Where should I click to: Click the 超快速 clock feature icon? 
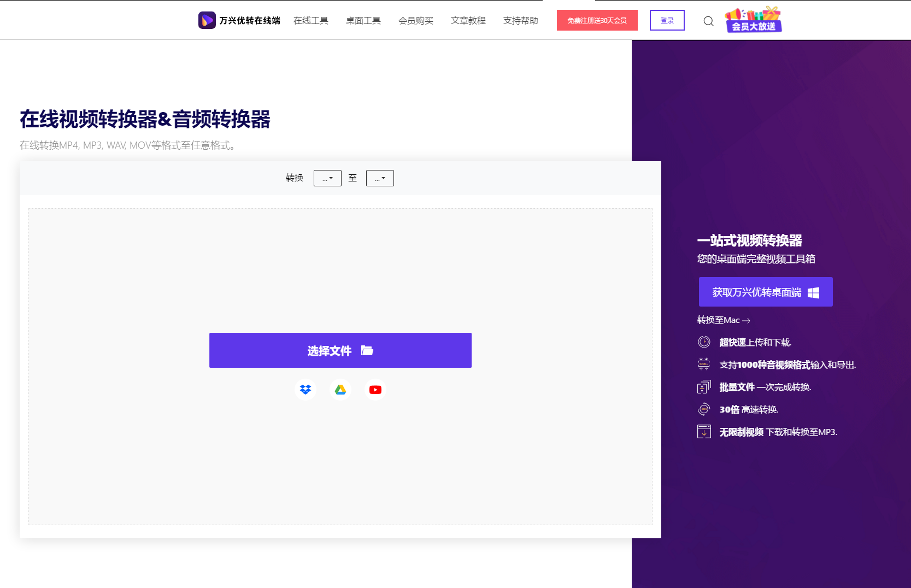[704, 342]
